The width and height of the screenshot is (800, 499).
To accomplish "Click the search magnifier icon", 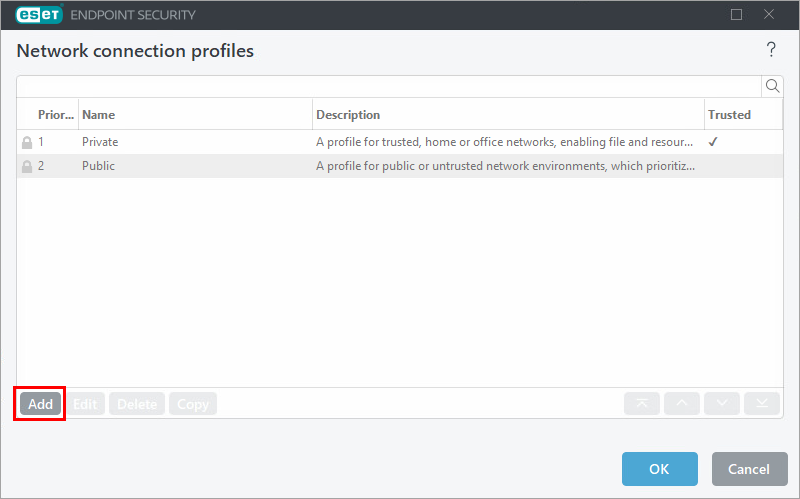I will point(772,86).
